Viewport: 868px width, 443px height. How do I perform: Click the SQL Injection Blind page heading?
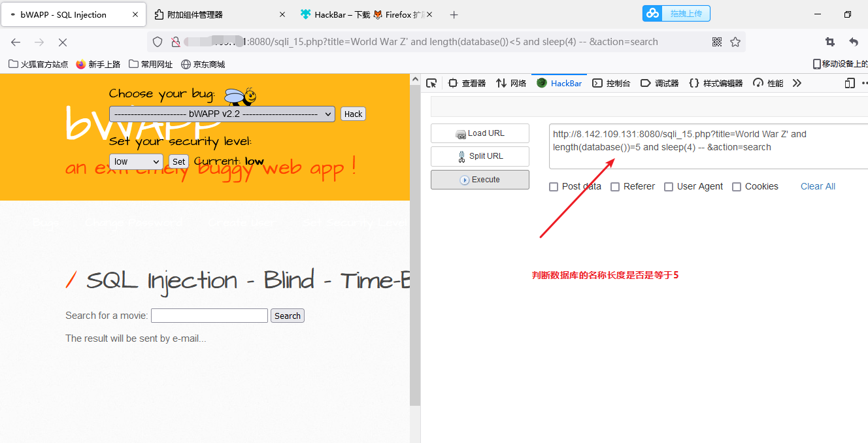click(238, 281)
